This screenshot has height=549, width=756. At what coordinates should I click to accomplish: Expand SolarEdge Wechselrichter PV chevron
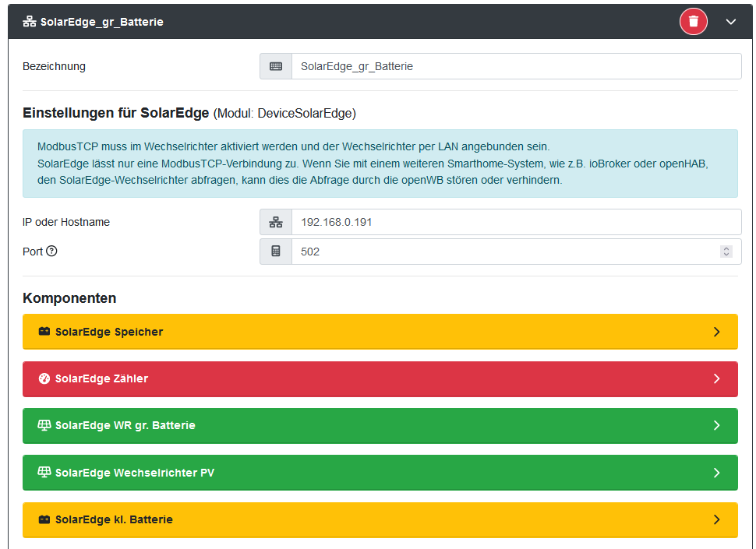717,473
